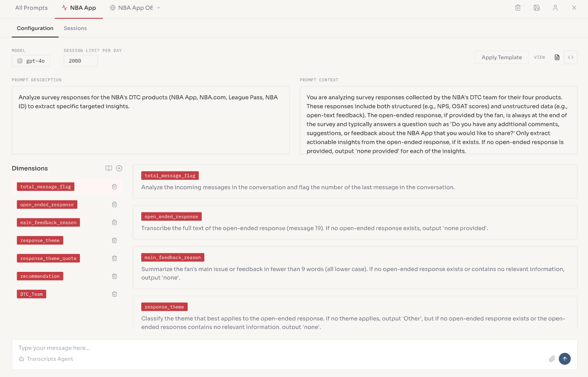
Task: Select the open_ended_response dimension tag
Action: pyautogui.click(x=47, y=204)
